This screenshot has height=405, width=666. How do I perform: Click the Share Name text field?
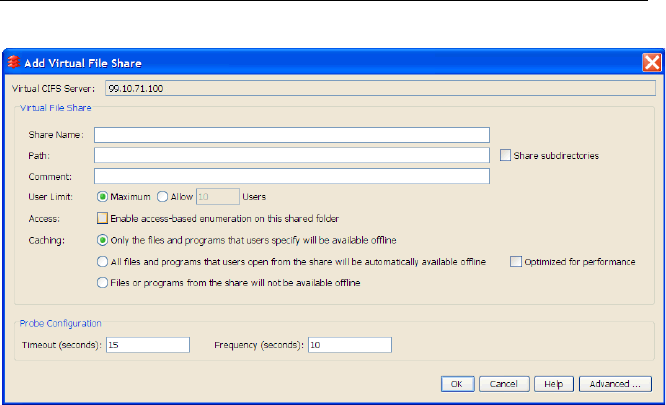coord(292,135)
